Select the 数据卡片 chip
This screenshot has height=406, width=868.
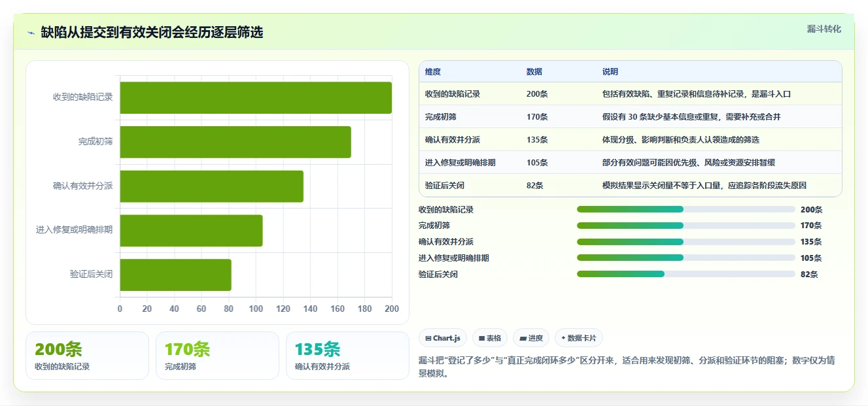(x=578, y=338)
